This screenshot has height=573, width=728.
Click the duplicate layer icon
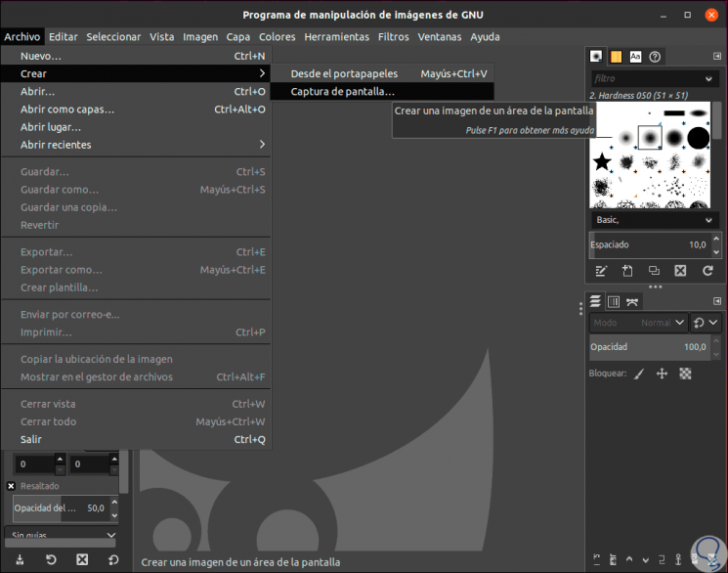pyautogui.click(x=662, y=559)
